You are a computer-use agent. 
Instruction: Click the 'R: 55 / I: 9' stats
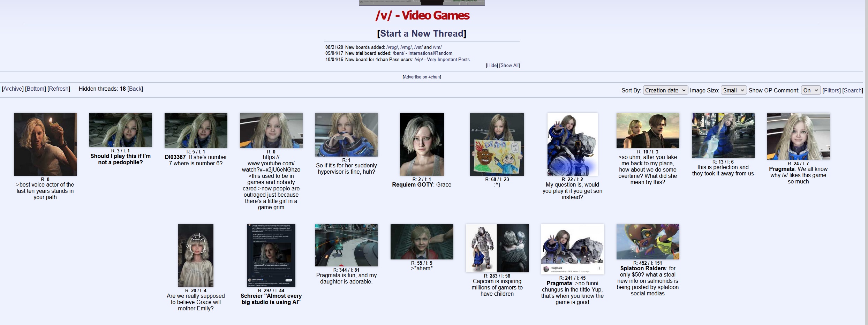coord(422,263)
